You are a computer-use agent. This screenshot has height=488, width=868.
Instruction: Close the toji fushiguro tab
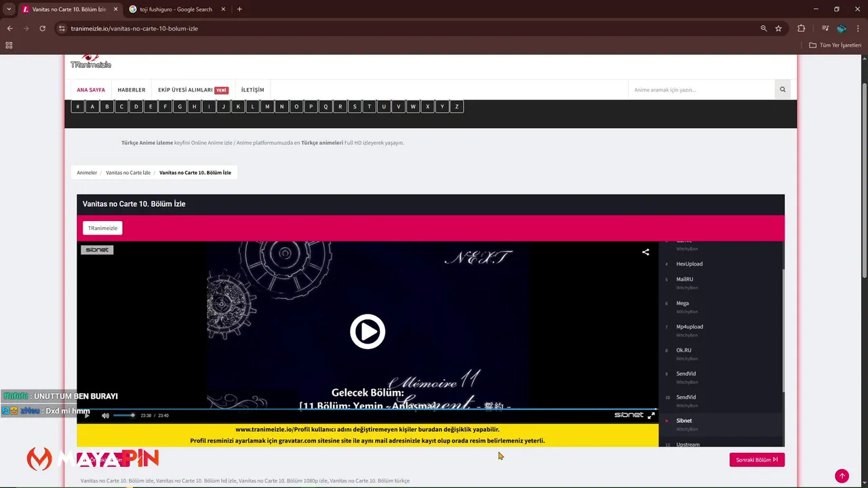click(222, 9)
